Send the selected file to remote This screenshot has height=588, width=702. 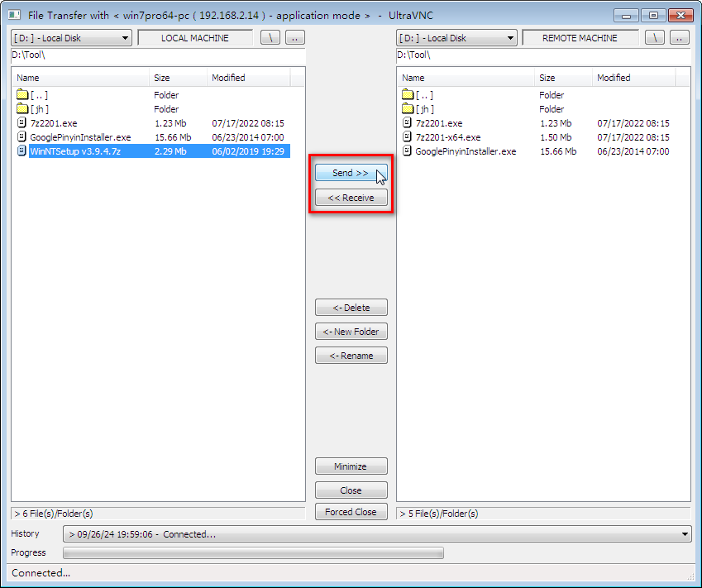pos(351,173)
